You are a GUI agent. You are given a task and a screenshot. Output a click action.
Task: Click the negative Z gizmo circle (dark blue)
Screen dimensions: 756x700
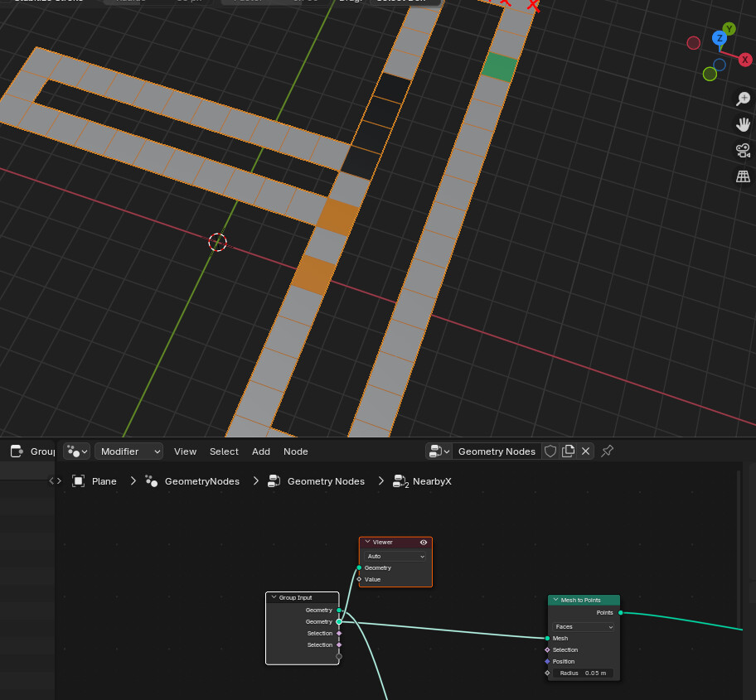[720, 65]
